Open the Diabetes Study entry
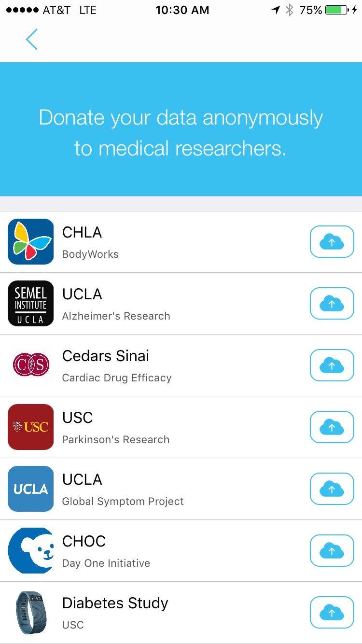The height and width of the screenshot is (644, 362). tap(181, 613)
